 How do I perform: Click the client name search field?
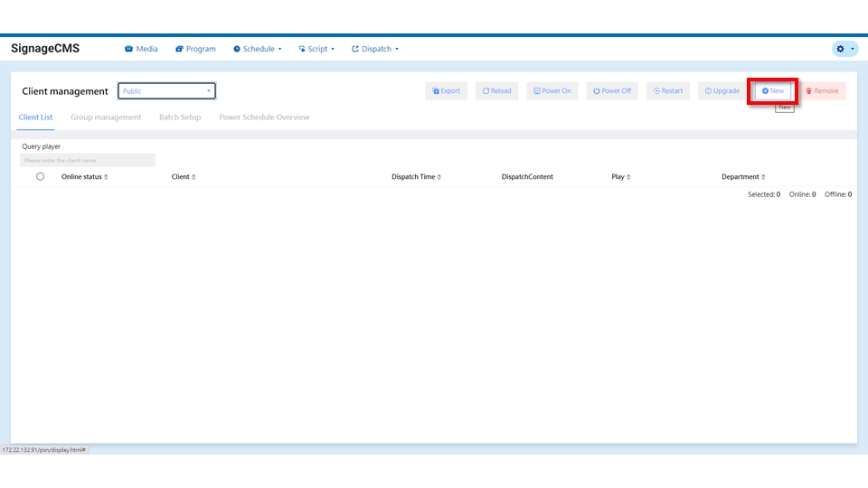(x=88, y=160)
